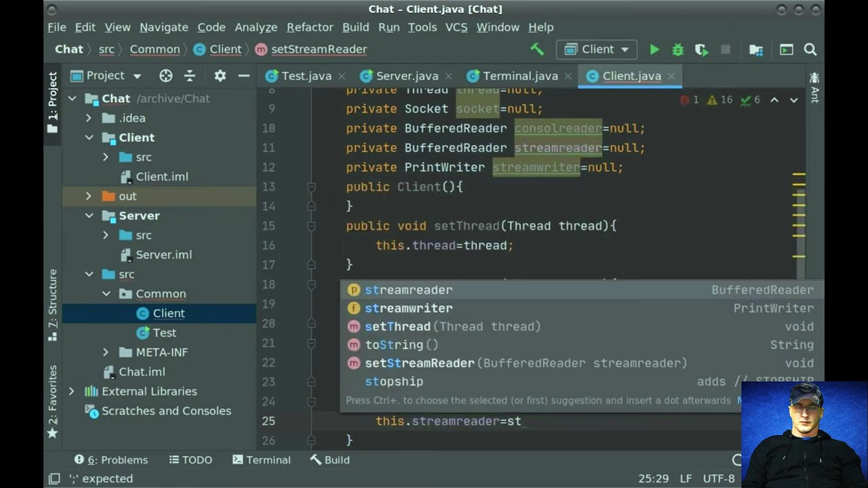868x488 pixels.
Task: Toggle the 1: Project tool window
Action: [x=52, y=103]
